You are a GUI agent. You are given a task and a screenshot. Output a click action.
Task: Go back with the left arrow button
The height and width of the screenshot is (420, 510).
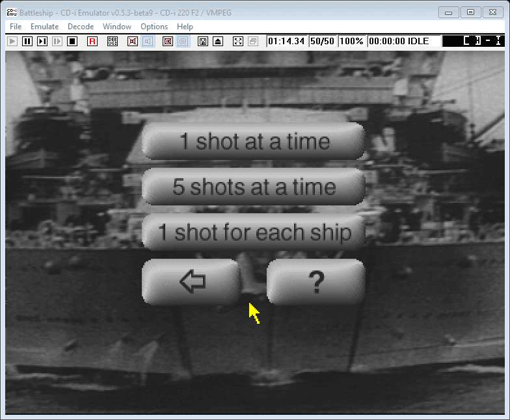click(x=191, y=282)
